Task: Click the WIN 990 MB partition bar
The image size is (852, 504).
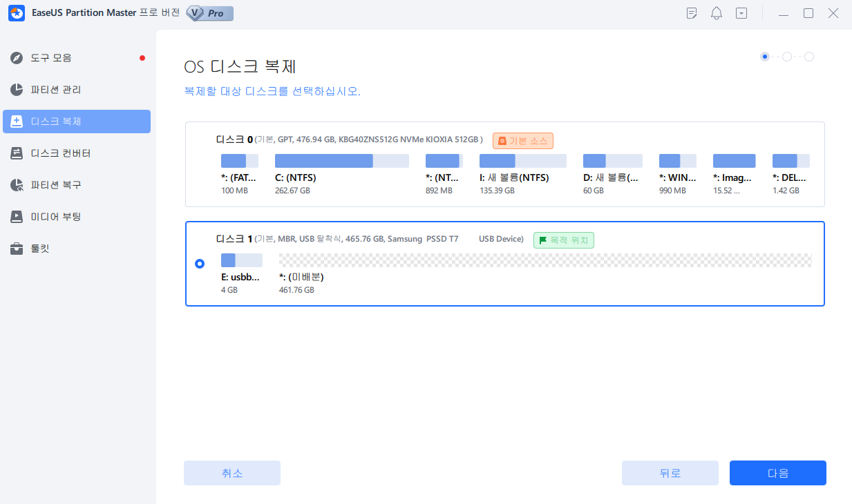Action: [678, 161]
